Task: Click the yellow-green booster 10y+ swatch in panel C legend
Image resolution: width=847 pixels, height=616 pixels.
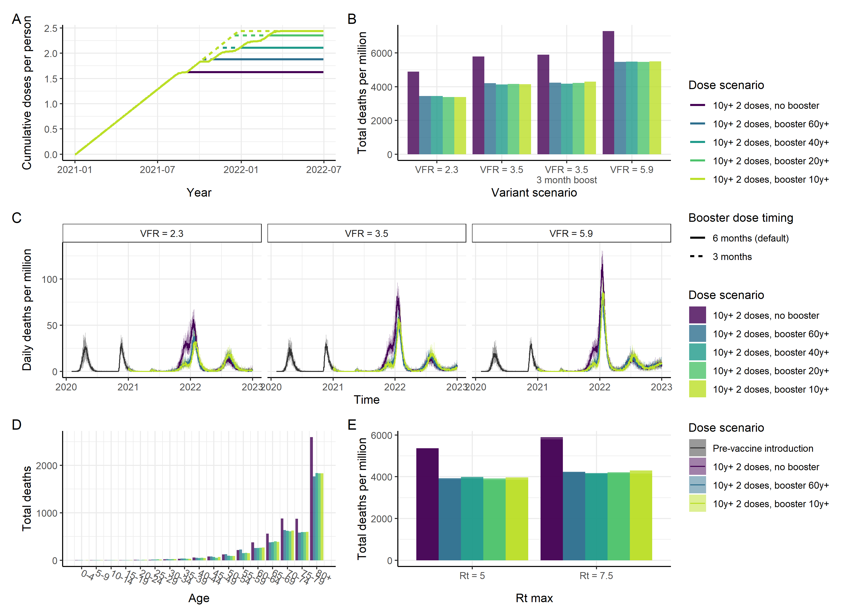Action: click(x=697, y=389)
